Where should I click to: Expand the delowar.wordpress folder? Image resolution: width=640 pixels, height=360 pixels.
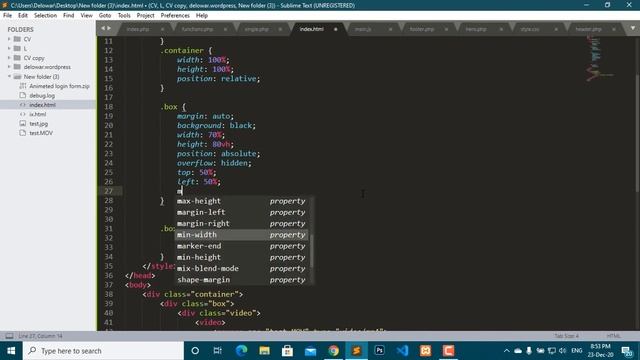click(9, 67)
